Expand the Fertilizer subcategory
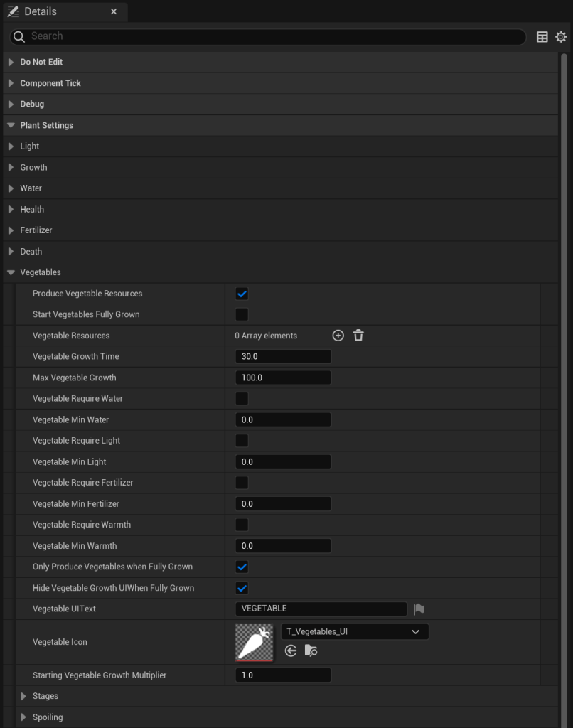This screenshot has height=728, width=573. (x=11, y=230)
